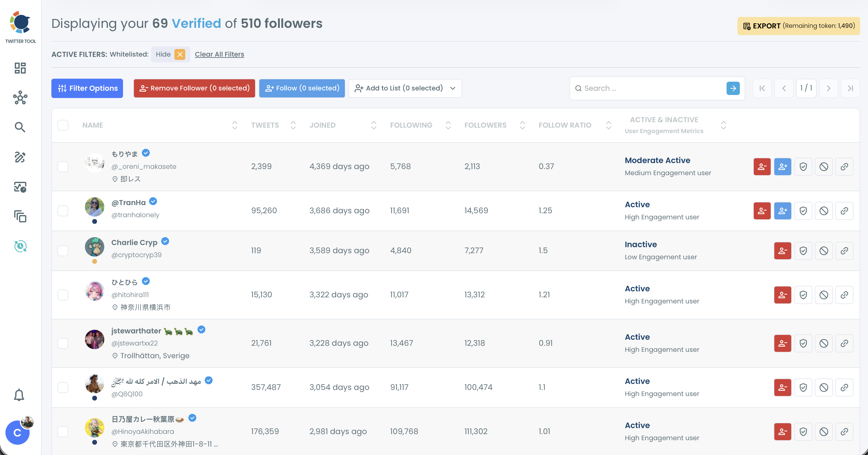Click the Clear All Filters link
The width and height of the screenshot is (868, 455).
tap(219, 54)
